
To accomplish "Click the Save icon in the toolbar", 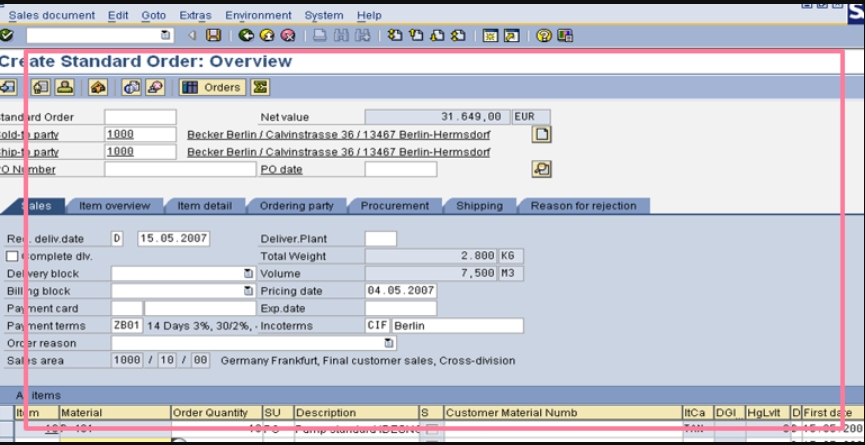I will 213,35.
